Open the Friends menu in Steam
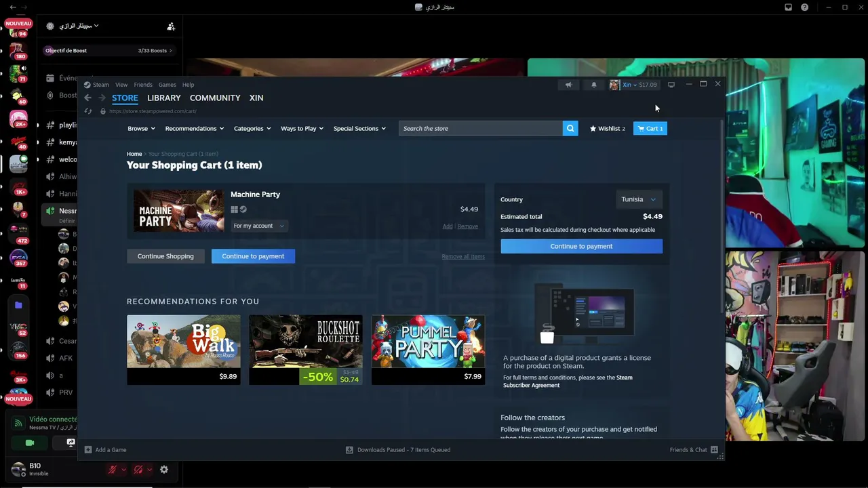 tap(143, 85)
